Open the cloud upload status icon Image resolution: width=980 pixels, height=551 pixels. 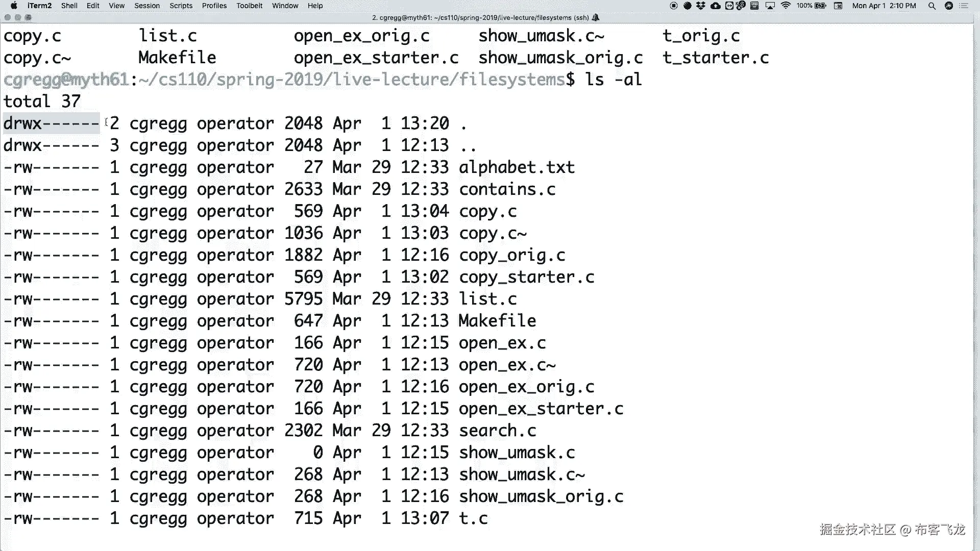(x=715, y=6)
